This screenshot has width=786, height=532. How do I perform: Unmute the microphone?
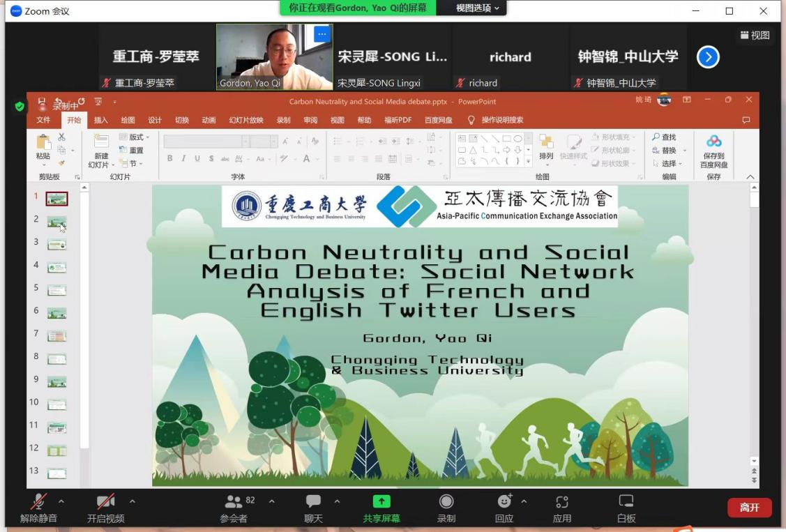[38, 502]
